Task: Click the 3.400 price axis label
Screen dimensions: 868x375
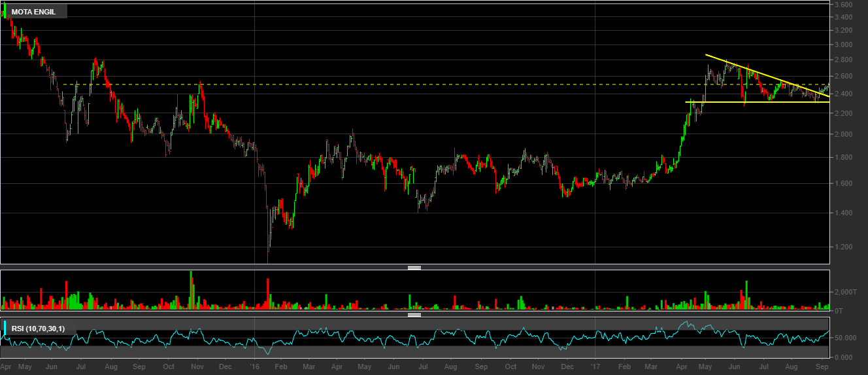Action: tap(843, 18)
